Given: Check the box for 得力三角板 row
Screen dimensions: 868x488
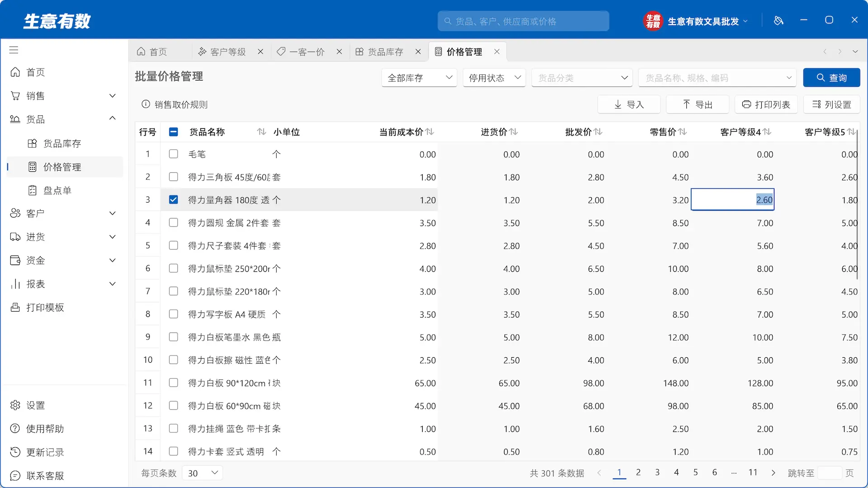Looking at the screenshot, I should (173, 177).
